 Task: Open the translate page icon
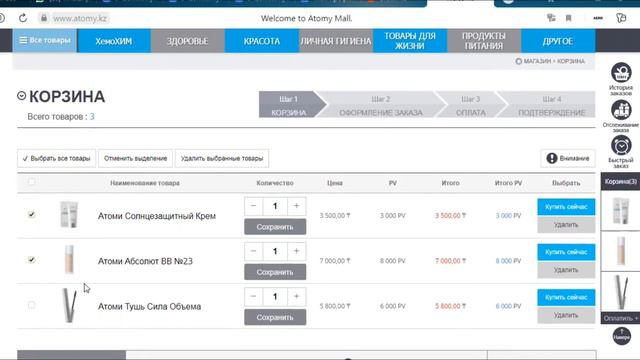(x=551, y=18)
